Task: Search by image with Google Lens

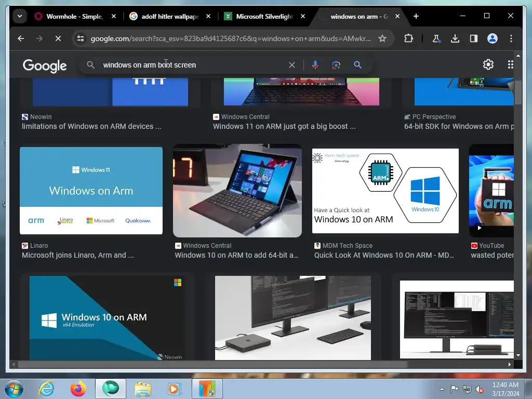Action: click(336, 65)
